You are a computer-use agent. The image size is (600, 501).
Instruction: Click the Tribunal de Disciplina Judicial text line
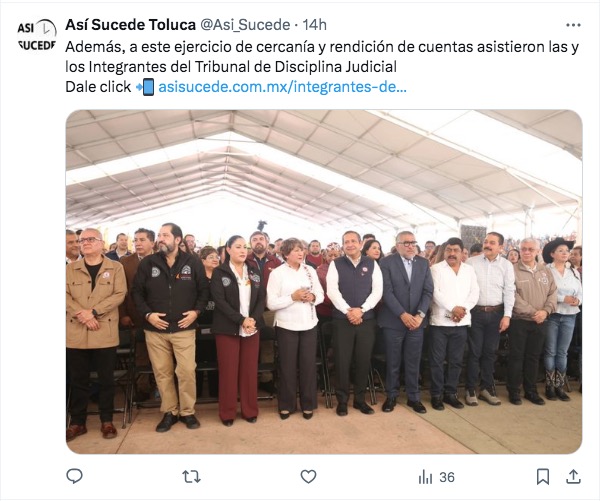(x=231, y=67)
